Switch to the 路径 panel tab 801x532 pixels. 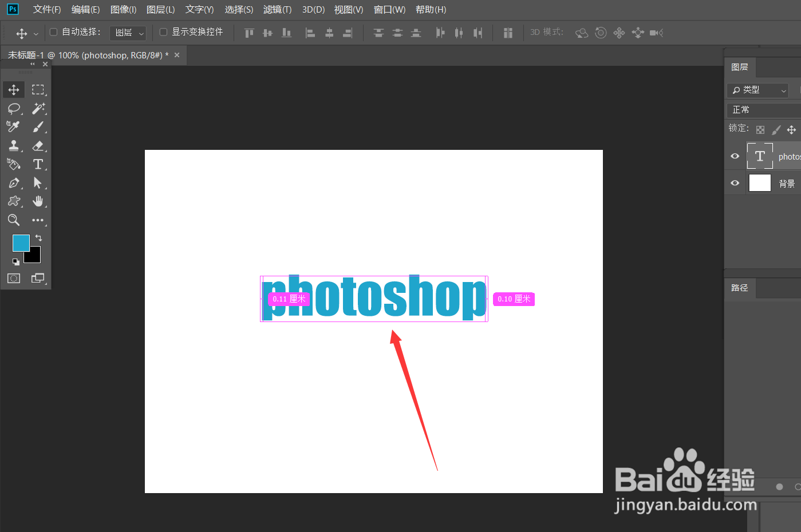coord(740,288)
